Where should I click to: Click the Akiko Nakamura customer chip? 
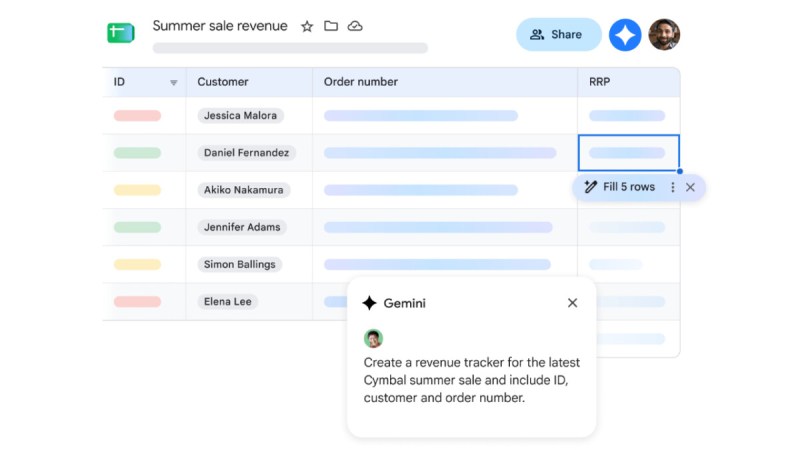click(243, 190)
